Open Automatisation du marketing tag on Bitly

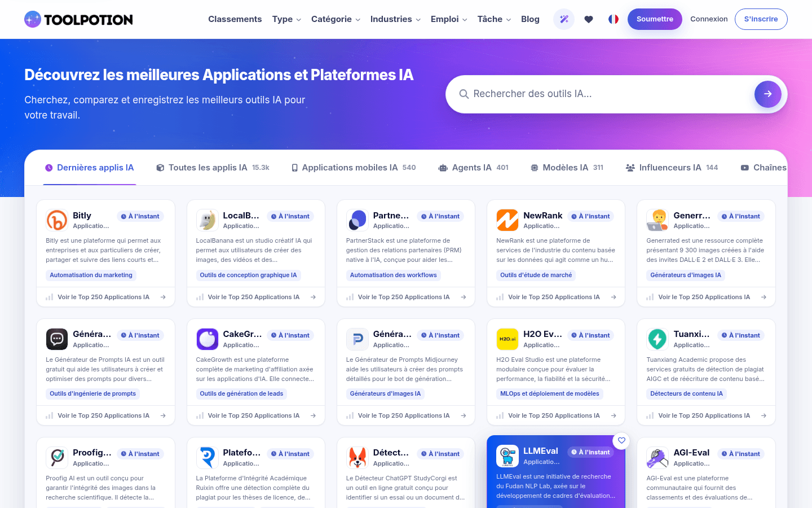[91, 275]
